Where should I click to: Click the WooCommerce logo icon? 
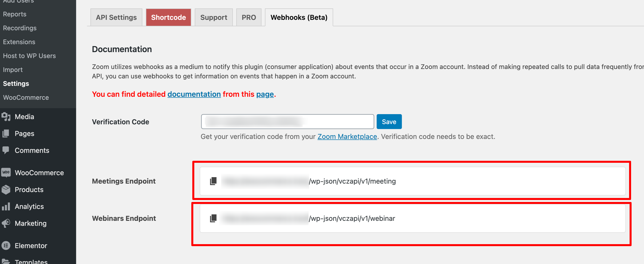6,173
